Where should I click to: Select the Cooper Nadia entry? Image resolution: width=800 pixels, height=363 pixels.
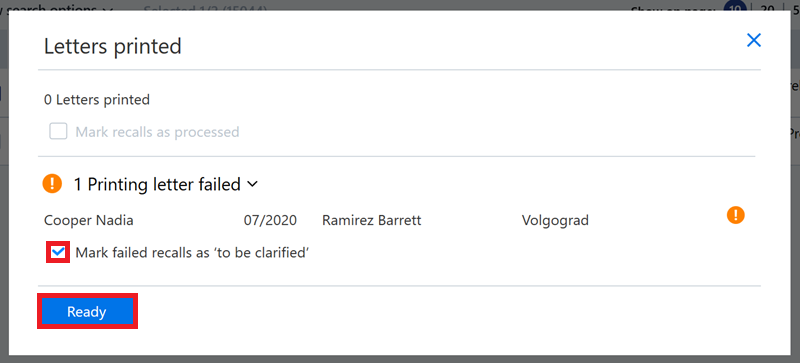[x=89, y=221]
